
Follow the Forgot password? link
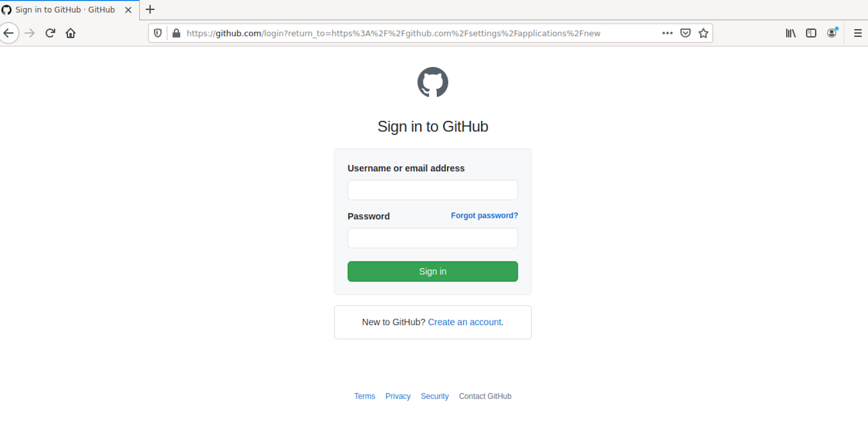click(x=484, y=216)
